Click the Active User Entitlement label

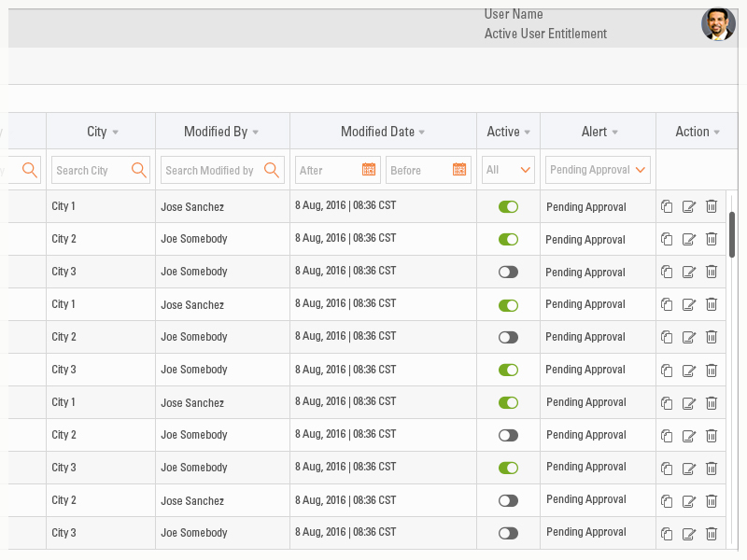[545, 34]
